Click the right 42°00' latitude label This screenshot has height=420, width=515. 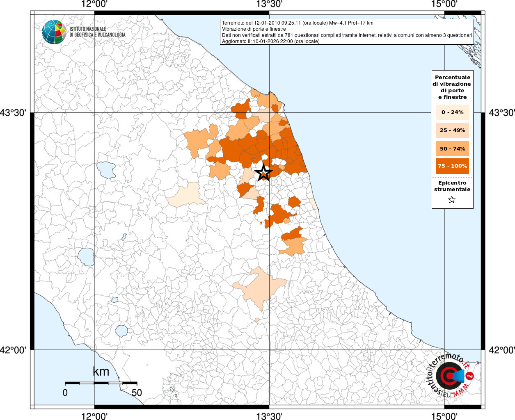pos(501,350)
